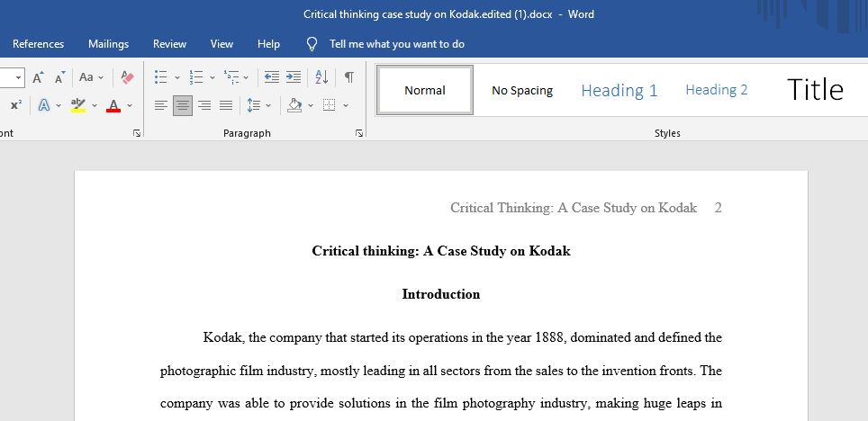Expand borders dropdown arrow
Screen dimensions: 868x421
coord(346,105)
